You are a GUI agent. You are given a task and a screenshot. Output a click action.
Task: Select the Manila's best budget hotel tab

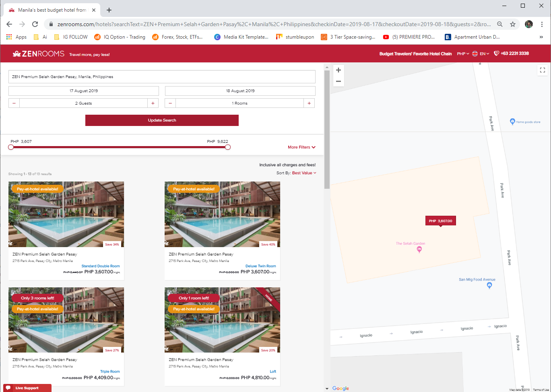pyautogui.click(x=52, y=10)
